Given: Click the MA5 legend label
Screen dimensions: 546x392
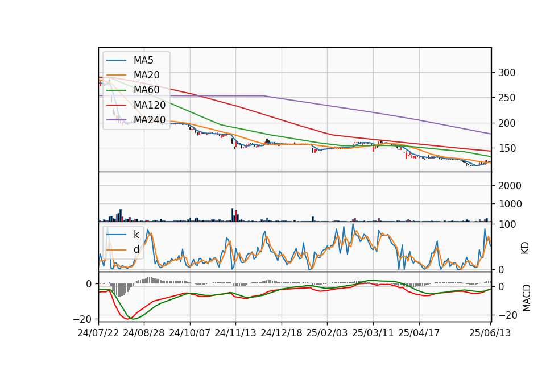Looking at the screenshot, I should click(143, 60).
